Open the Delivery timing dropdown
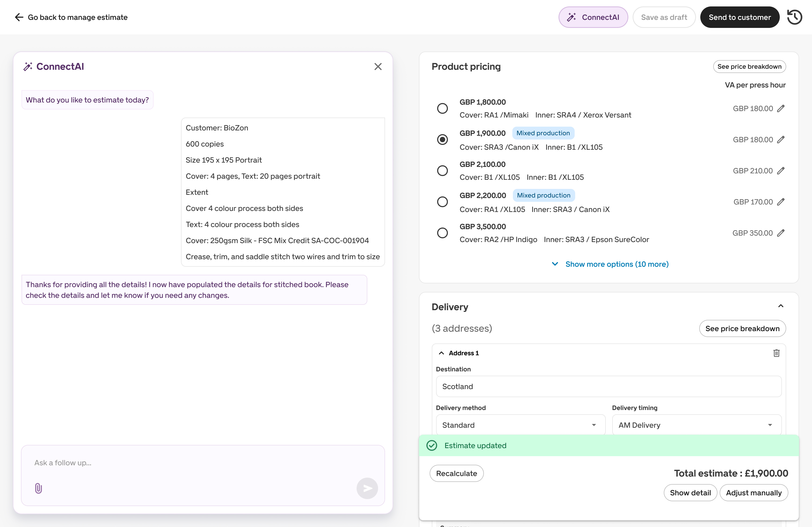The width and height of the screenshot is (812, 527). tap(696, 425)
